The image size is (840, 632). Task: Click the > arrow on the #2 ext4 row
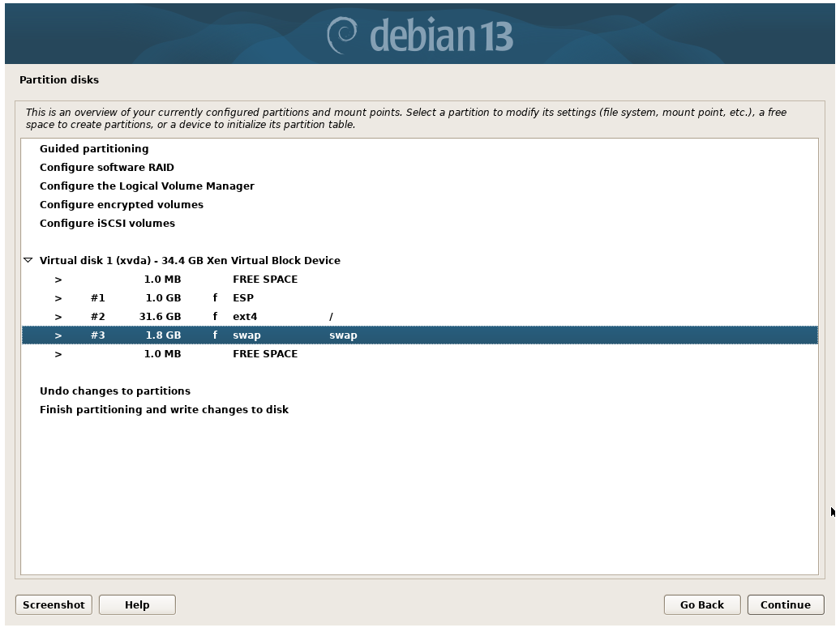[58, 317]
